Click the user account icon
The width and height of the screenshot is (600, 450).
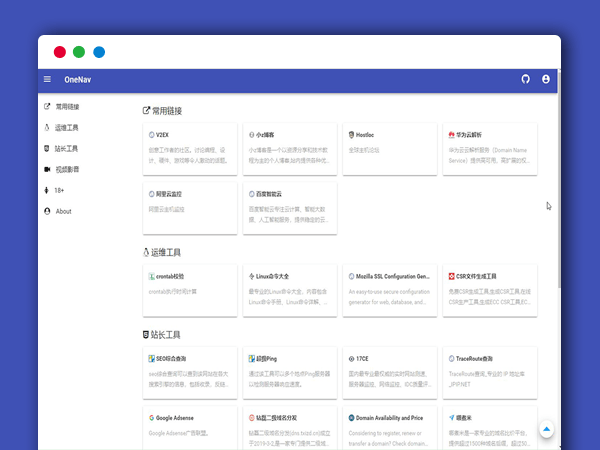coord(546,79)
